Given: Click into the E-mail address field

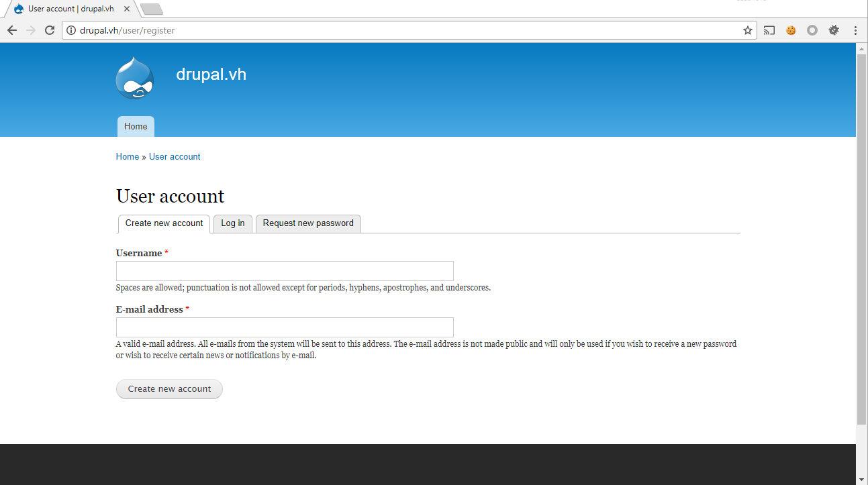Looking at the screenshot, I should pyautogui.click(x=285, y=327).
